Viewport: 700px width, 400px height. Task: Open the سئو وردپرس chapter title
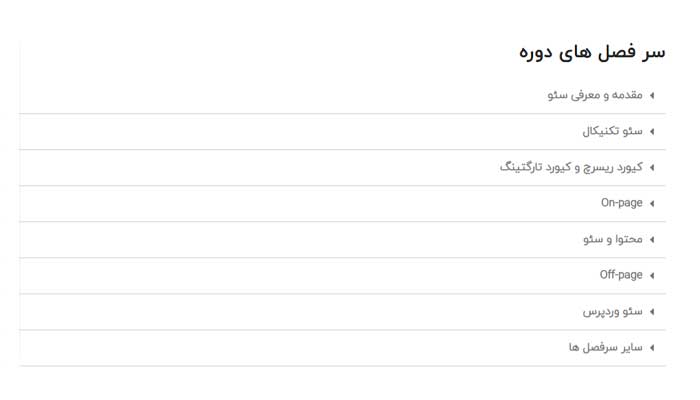(612, 311)
